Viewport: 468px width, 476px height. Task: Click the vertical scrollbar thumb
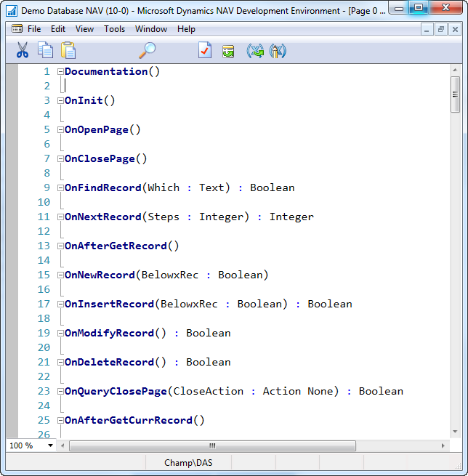[x=455, y=94]
